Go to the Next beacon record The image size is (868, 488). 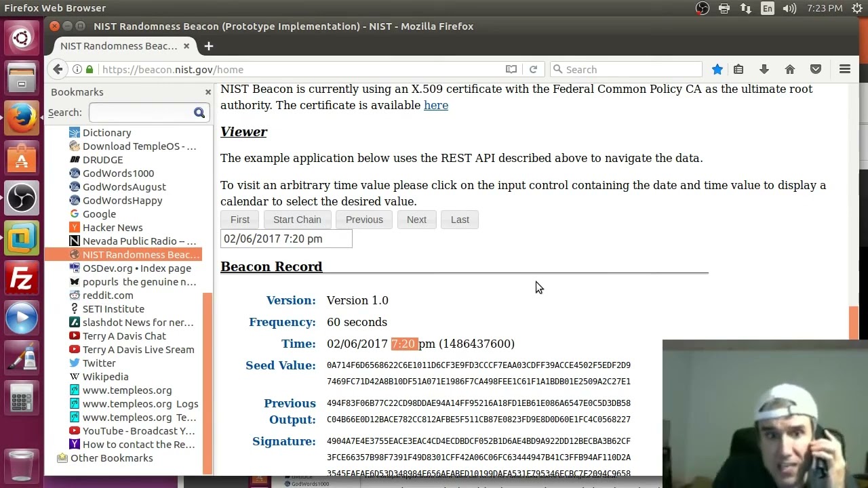click(x=416, y=220)
